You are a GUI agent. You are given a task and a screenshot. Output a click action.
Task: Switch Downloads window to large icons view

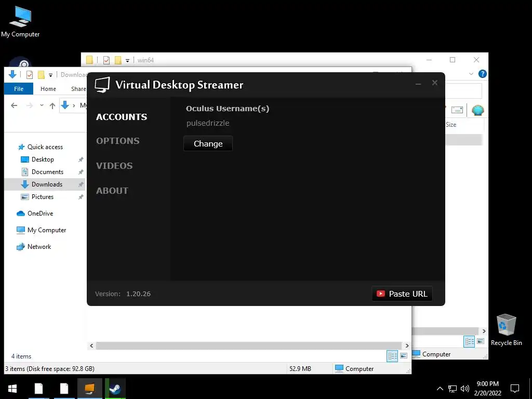point(404,356)
